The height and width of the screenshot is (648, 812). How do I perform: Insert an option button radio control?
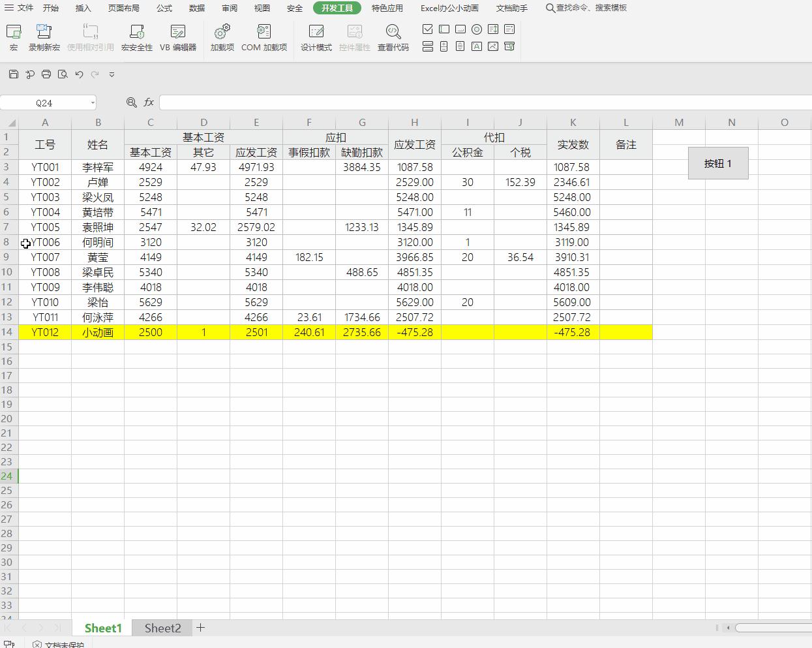(477, 29)
